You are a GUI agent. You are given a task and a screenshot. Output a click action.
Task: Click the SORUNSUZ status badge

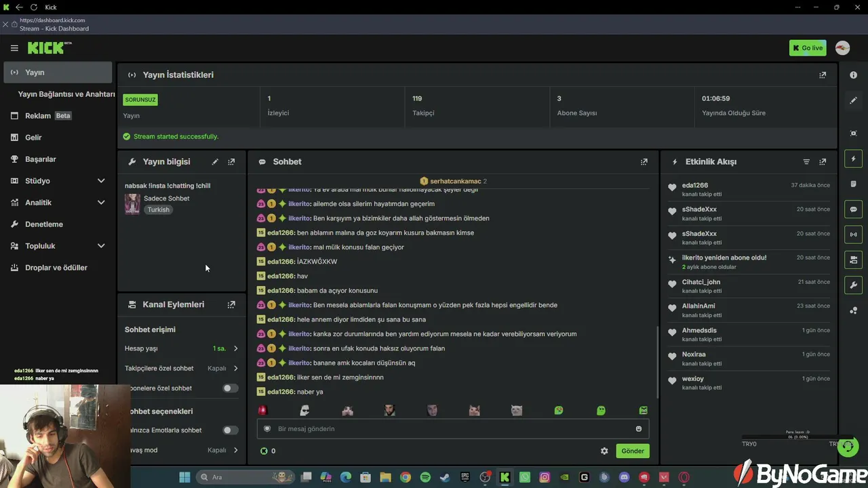[140, 100]
